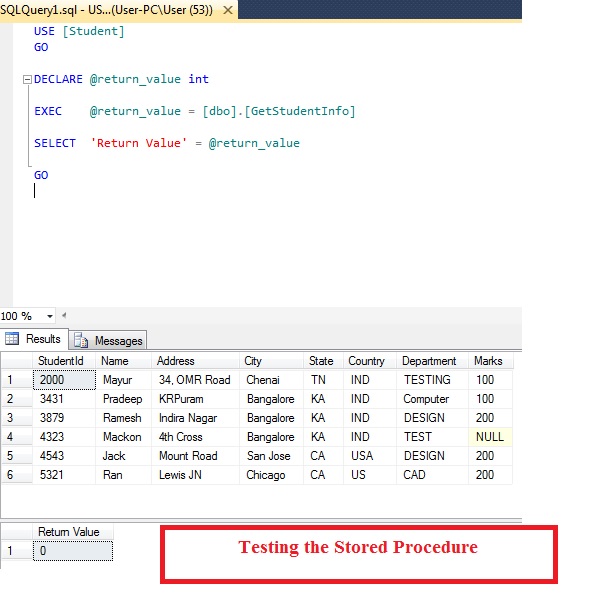Click the Department column header
Image resolution: width=606 pixels, height=595 pixels.
pyautogui.click(x=432, y=361)
